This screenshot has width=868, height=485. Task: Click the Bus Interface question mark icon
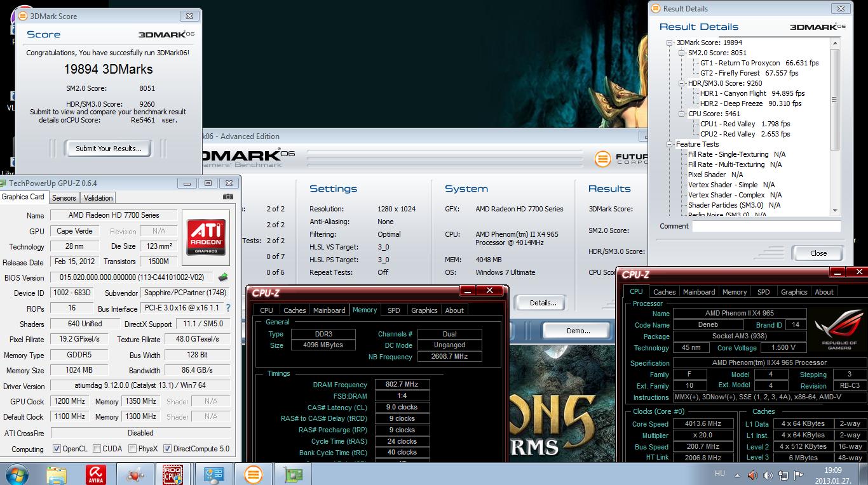(228, 308)
